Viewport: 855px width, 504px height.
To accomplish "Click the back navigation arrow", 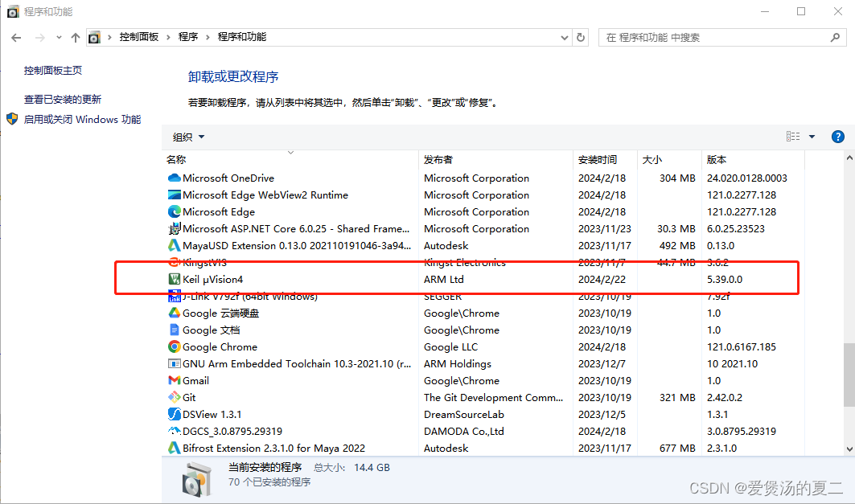I will (16, 38).
